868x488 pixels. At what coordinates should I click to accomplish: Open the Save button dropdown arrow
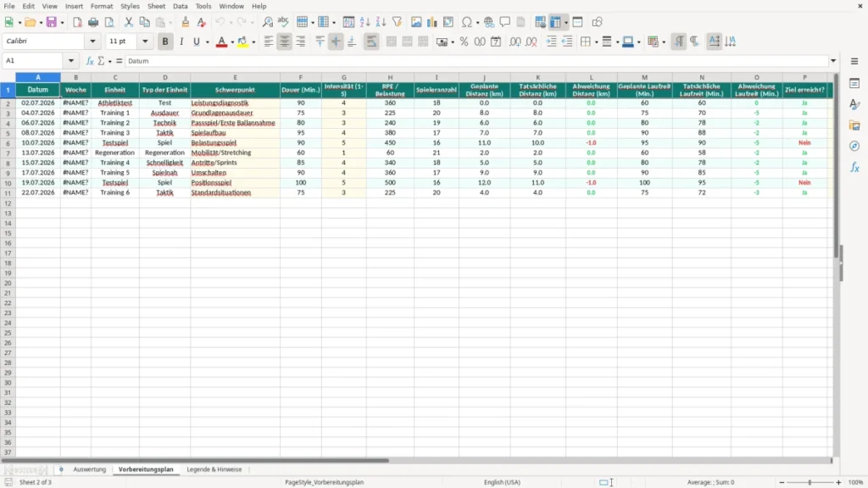[x=62, y=23]
